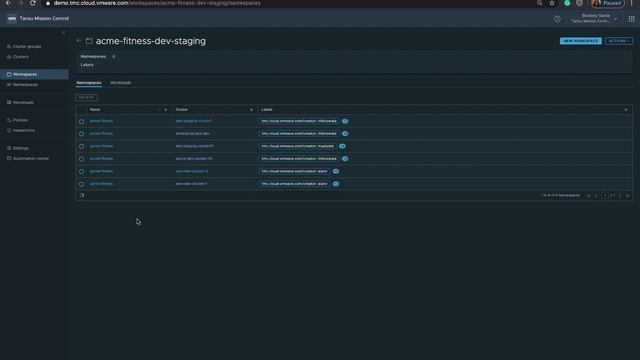Go to next page in table pagination
Image resolution: width=640 pixels, height=360 pixels.
pyautogui.click(x=620, y=196)
